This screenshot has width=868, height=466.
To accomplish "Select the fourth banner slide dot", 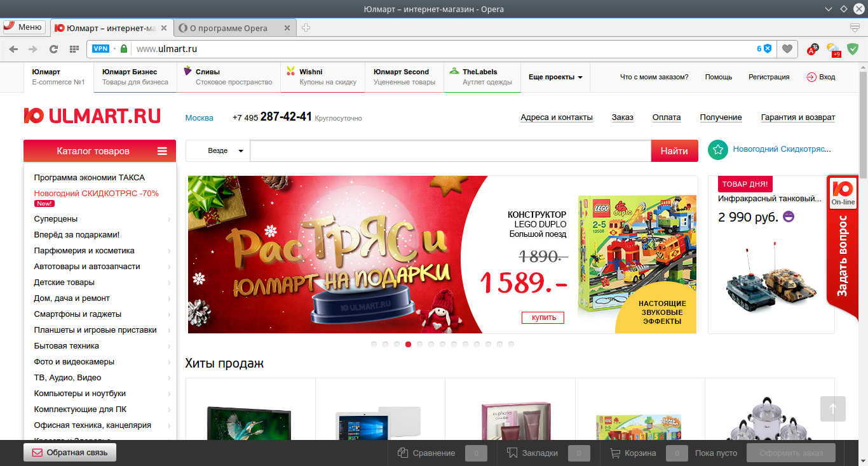I will point(408,344).
